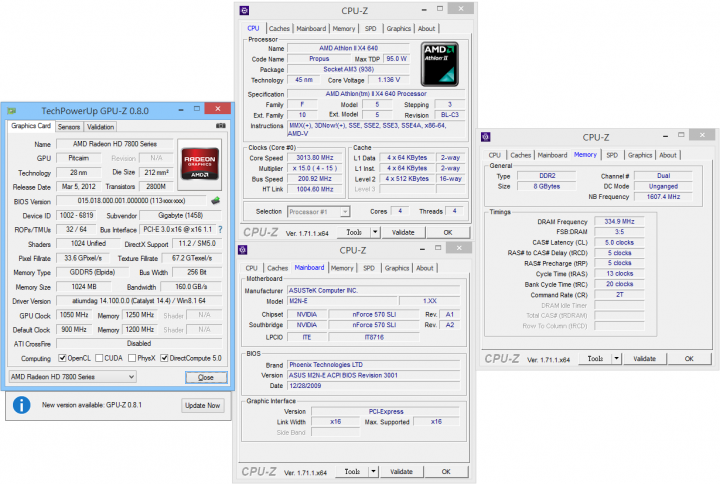This screenshot has width=720, height=484.
Task: Click the Tools button in the Memory window
Action: click(595, 359)
